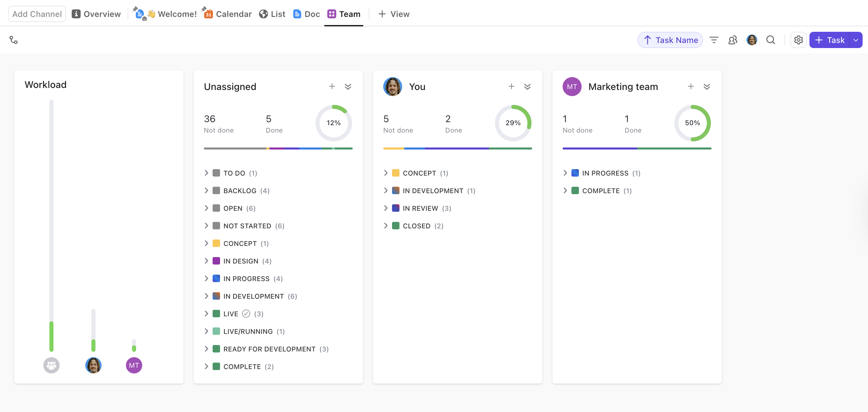868x412 pixels.
Task: Collapse the You column with double chevron
Action: (x=527, y=87)
